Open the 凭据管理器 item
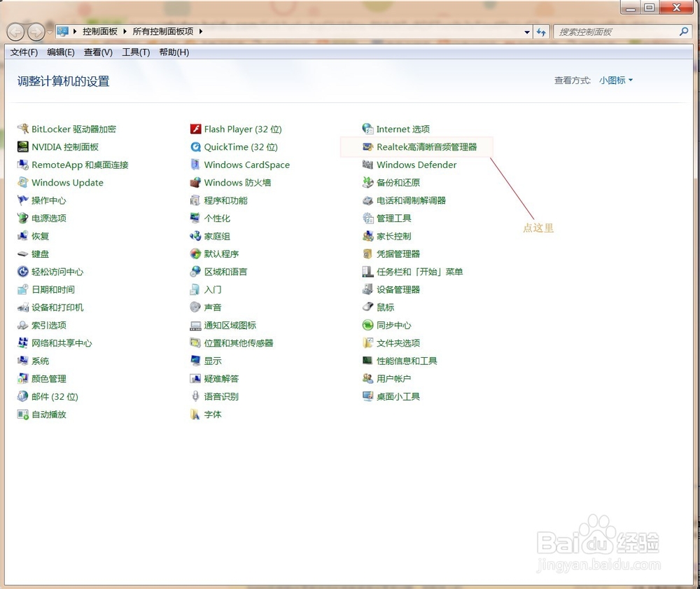 click(x=398, y=254)
